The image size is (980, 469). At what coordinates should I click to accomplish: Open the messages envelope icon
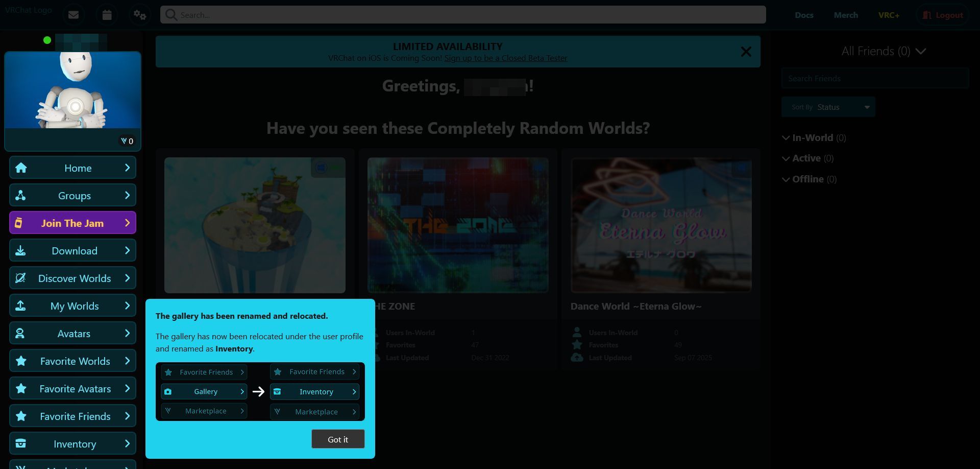(73, 15)
